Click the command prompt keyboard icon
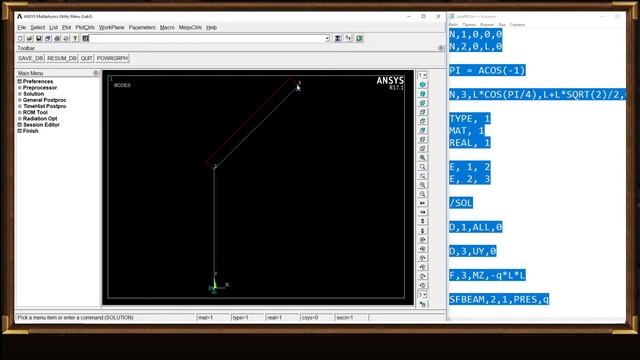 pyautogui.click(x=85, y=38)
